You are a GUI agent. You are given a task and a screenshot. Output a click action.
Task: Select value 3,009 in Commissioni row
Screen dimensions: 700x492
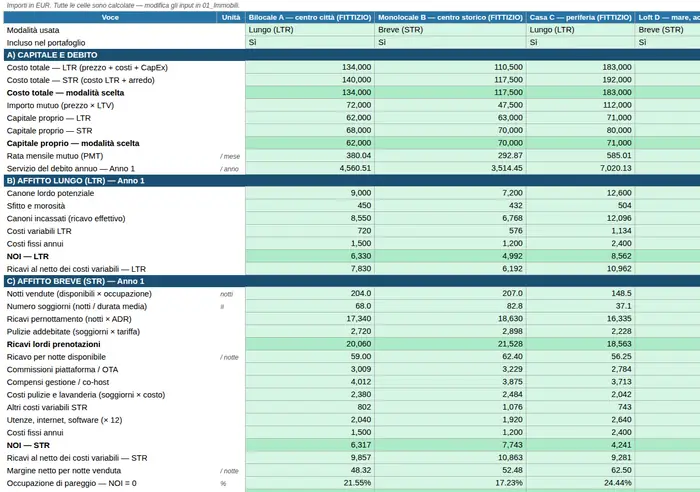coord(361,369)
